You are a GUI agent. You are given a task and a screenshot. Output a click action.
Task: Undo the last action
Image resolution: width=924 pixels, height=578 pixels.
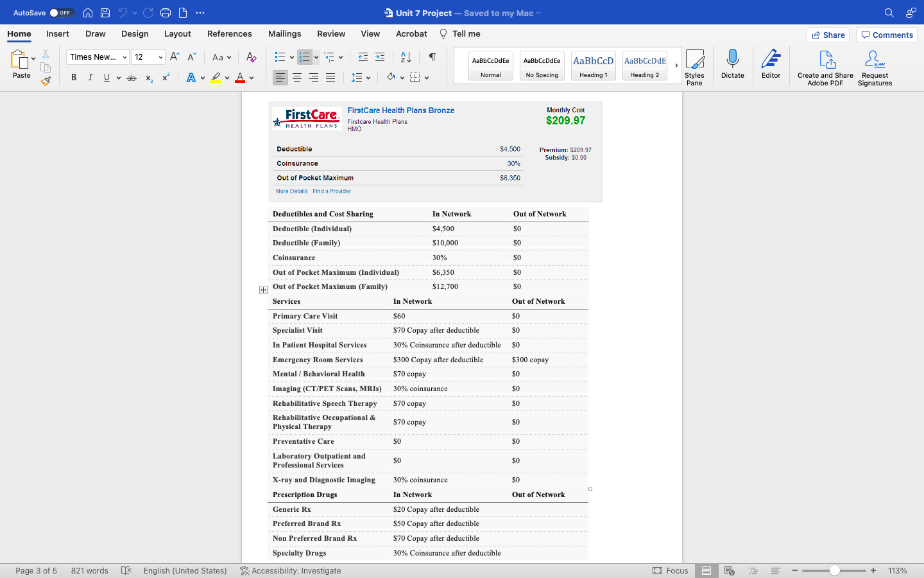(123, 13)
